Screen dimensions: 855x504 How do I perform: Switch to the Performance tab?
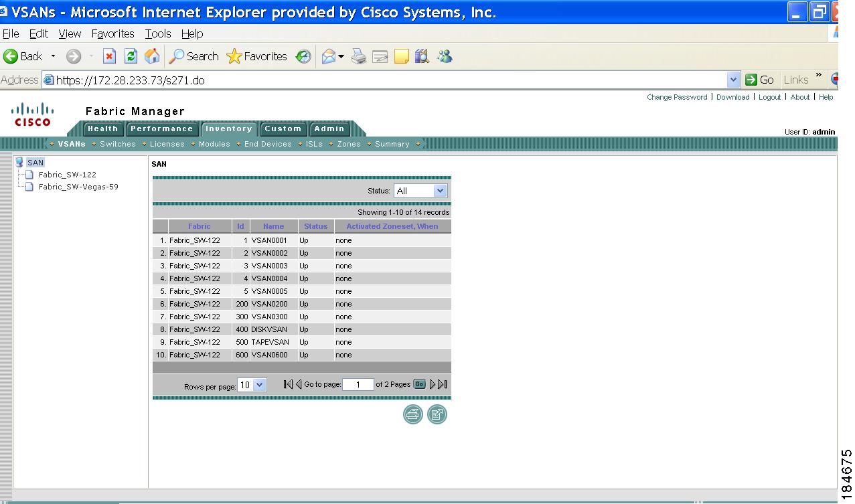coord(161,129)
